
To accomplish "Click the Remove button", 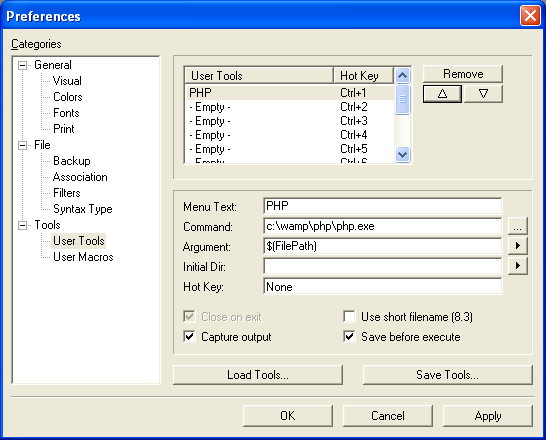I will pyautogui.click(x=463, y=74).
